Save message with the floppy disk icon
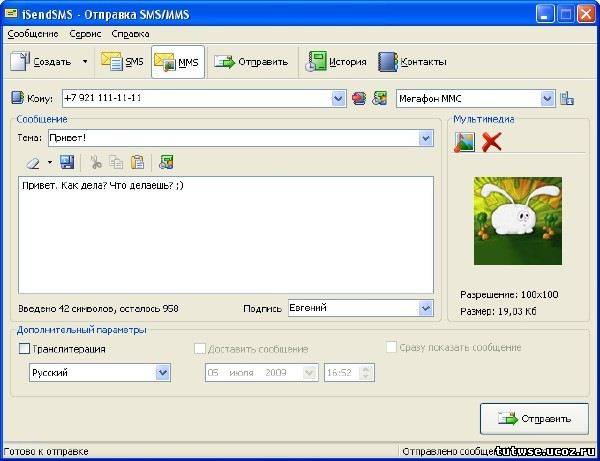 click(x=67, y=162)
